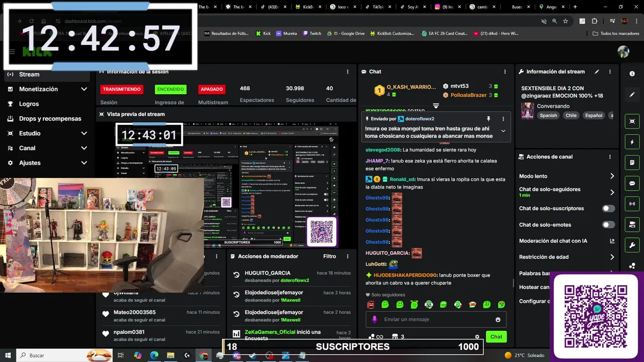Open the Kick bookmark in bookmarks bar

263,33
